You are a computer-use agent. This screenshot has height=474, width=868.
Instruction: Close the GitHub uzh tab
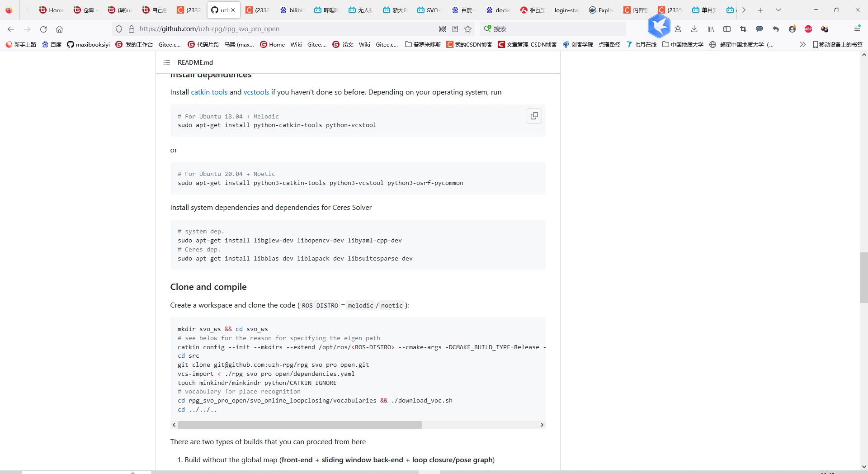[x=233, y=10]
